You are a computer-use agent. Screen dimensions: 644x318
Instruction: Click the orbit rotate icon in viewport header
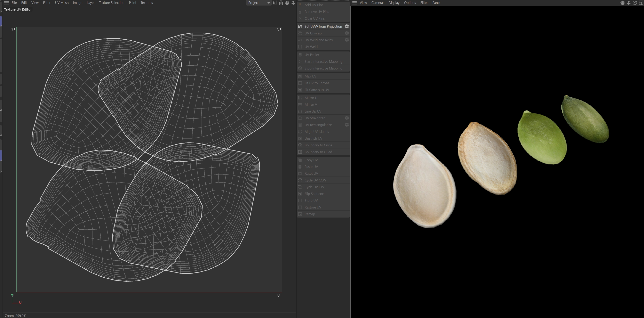pos(635,3)
